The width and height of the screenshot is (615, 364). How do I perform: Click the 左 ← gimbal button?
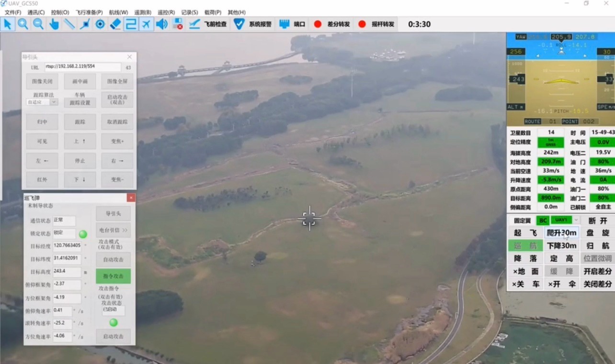point(42,161)
